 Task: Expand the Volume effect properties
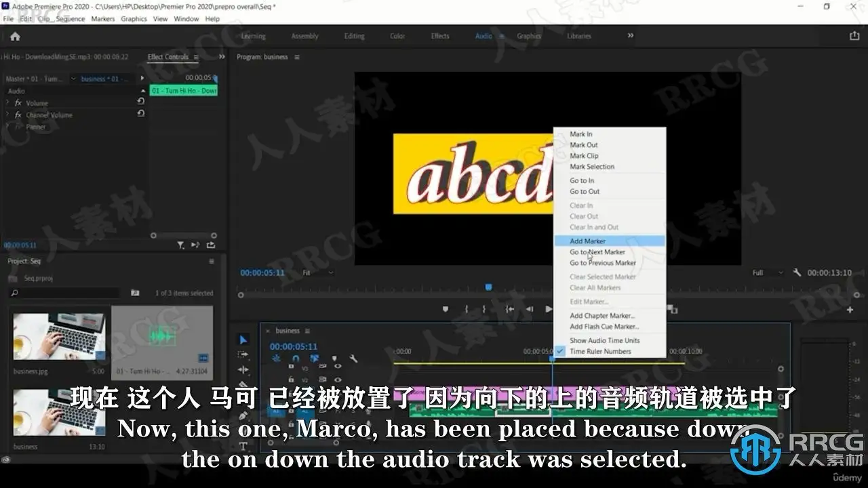pyautogui.click(x=7, y=103)
